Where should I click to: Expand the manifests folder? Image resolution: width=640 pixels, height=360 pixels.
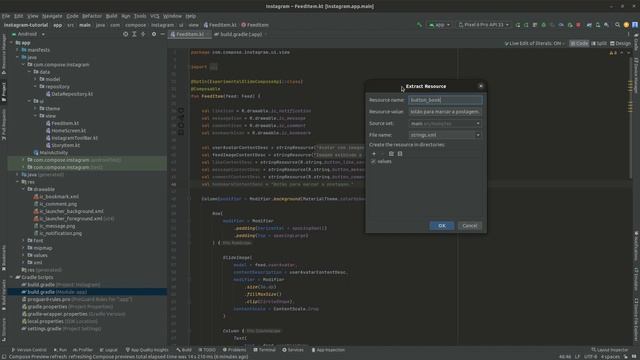pyautogui.click(x=18, y=50)
